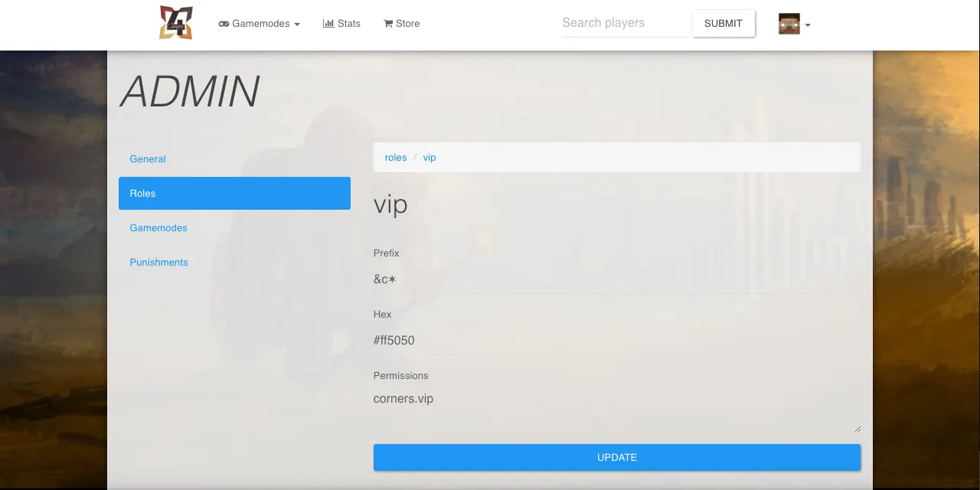Screen dimensions: 980x490
Task: Click the Prefix field containing &c✶
Action: (617, 279)
